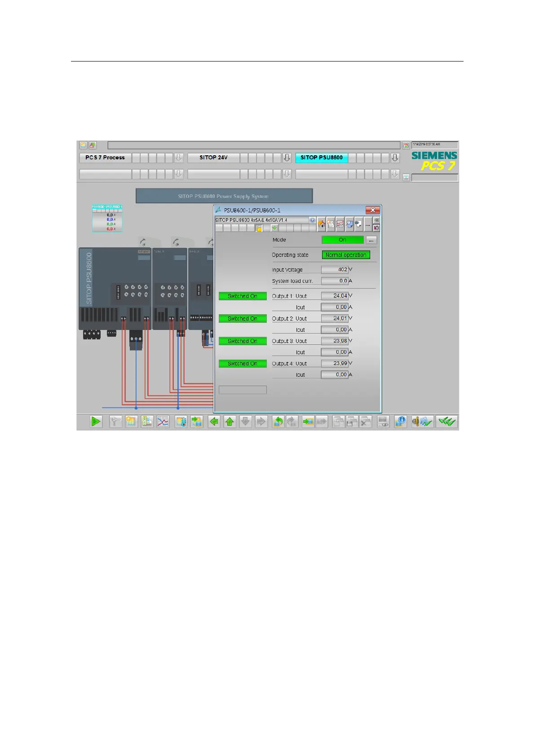Screen dimensions: 535x756
Task: Open the batch view icon in the faceplate
Action: (349, 223)
